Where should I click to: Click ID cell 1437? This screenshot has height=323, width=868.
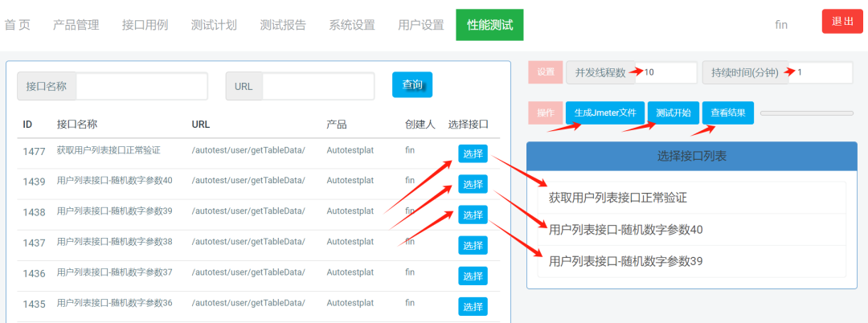[34, 243]
